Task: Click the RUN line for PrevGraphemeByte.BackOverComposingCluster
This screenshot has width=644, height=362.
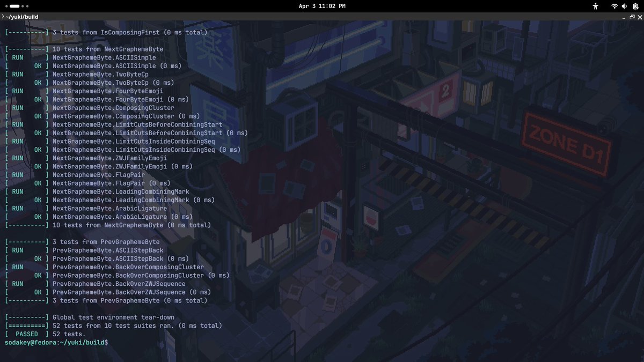Action: (104, 267)
